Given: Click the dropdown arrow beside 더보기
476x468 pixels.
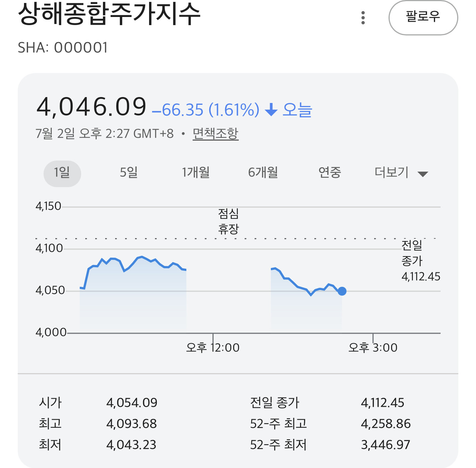Looking at the screenshot, I should [x=422, y=174].
